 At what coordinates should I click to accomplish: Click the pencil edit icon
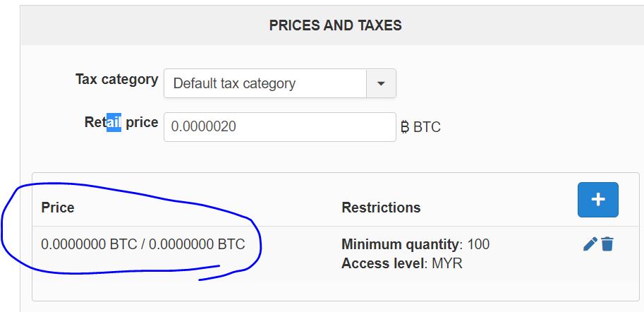tap(590, 244)
